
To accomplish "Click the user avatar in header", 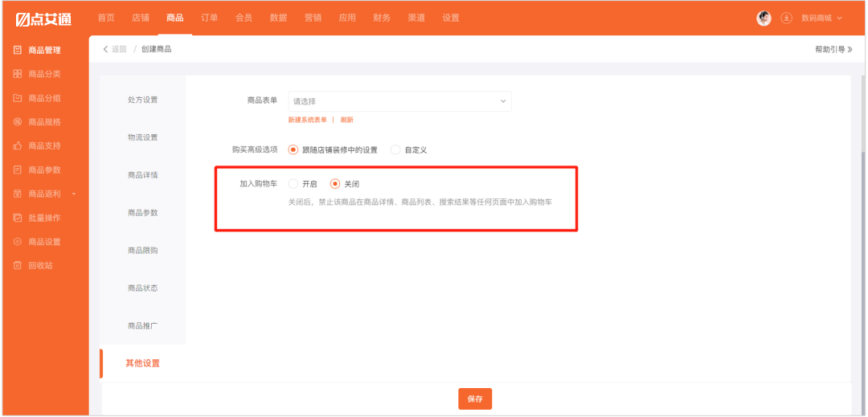I will tap(764, 18).
